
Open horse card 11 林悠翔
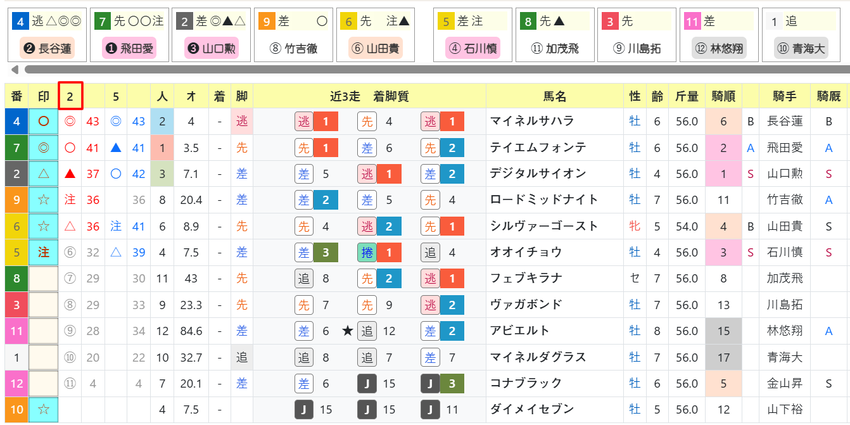point(719,35)
